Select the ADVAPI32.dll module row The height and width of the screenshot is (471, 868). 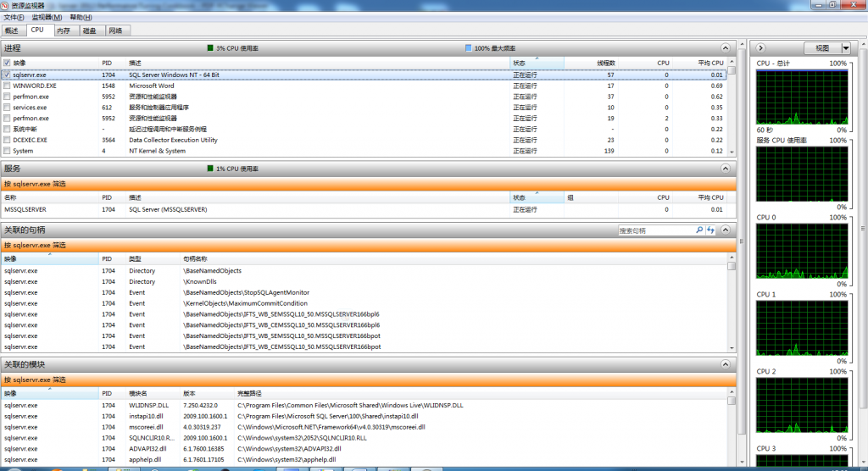coord(364,448)
